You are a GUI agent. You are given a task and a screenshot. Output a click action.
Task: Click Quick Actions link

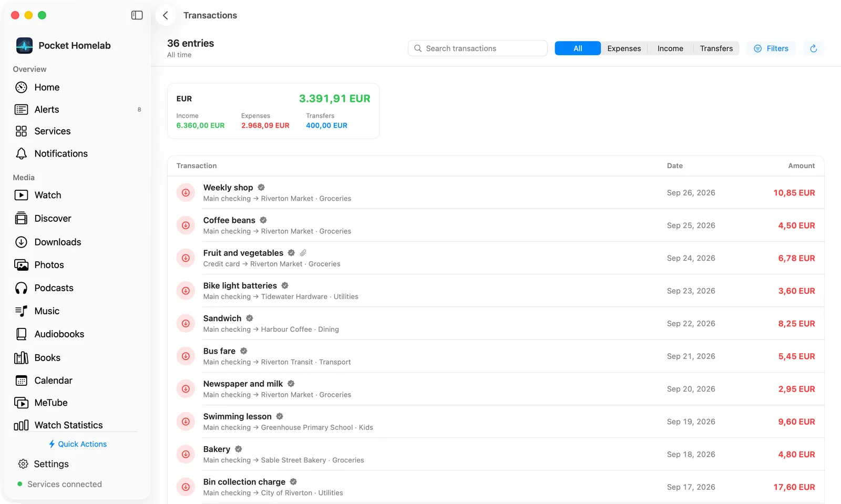77,444
